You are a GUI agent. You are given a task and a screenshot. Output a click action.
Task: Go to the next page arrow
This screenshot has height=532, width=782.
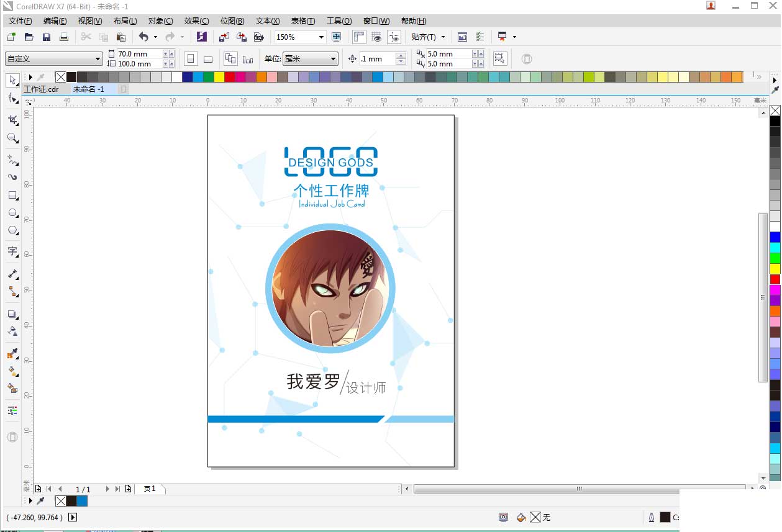coord(107,489)
